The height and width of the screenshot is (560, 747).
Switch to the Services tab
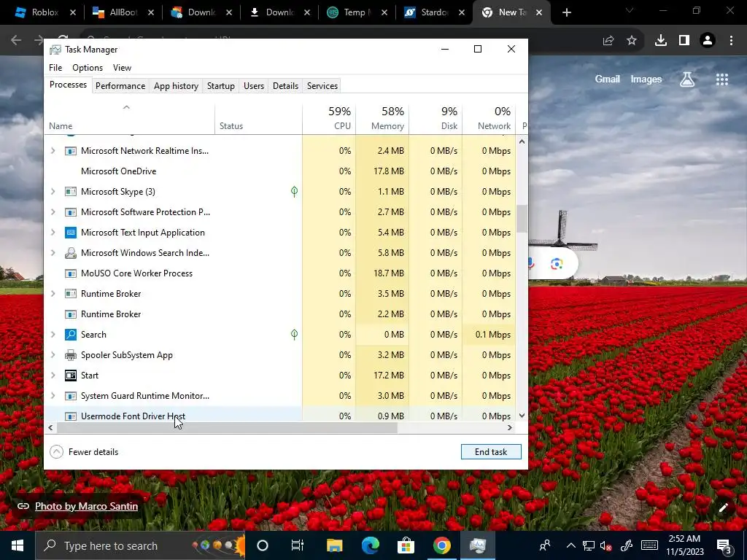[x=322, y=86]
